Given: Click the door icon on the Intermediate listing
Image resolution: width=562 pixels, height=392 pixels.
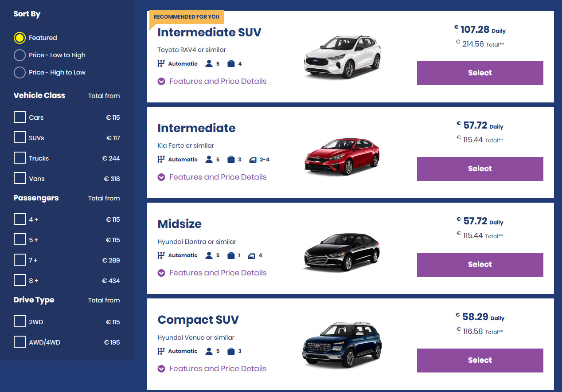Looking at the screenshot, I should 253,160.
